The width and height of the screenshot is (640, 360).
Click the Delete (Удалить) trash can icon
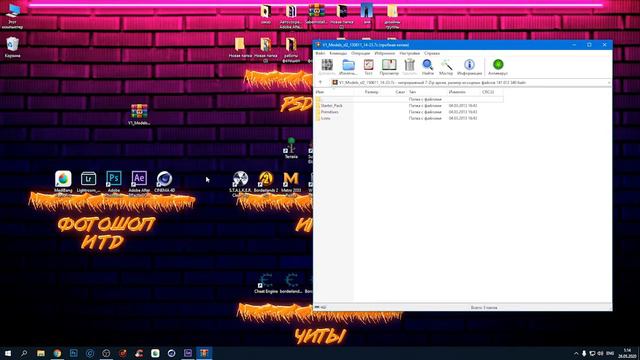click(x=409, y=67)
